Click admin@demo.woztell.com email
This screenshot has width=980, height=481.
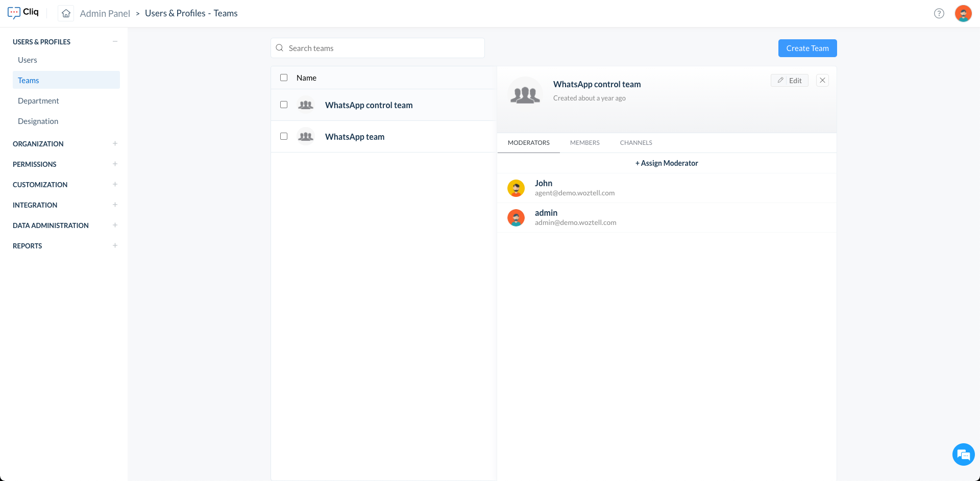coord(576,222)
